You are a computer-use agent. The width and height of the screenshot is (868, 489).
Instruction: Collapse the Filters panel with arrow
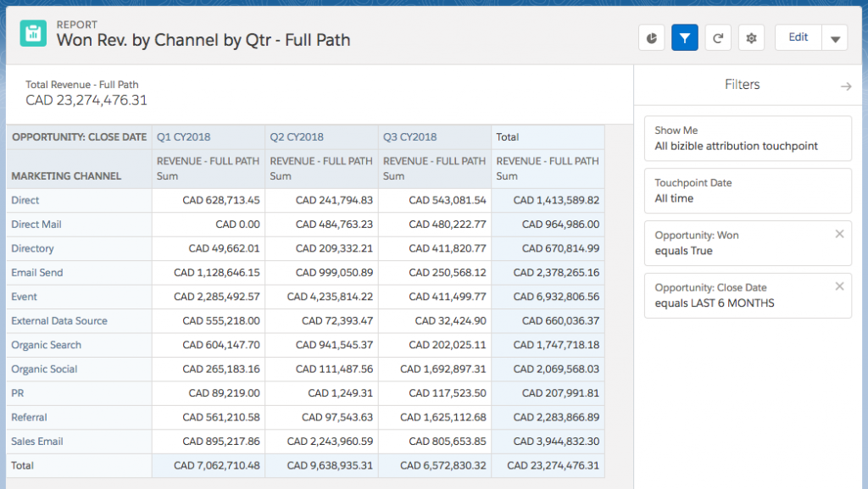845,86
